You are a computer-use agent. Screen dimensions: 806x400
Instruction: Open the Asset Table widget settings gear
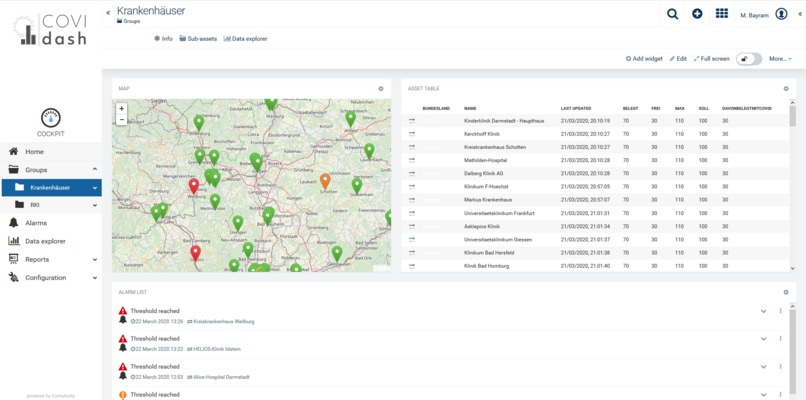pos(786,88)
